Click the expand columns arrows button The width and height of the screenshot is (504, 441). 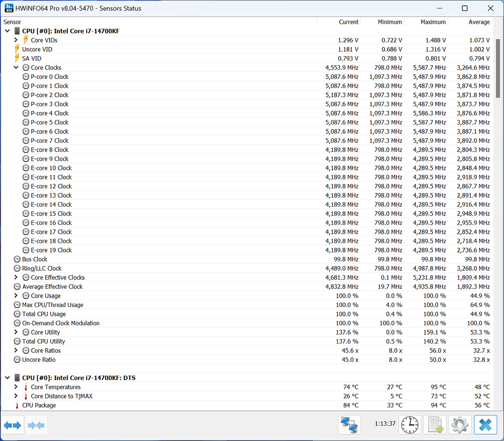tap(12, 425)
